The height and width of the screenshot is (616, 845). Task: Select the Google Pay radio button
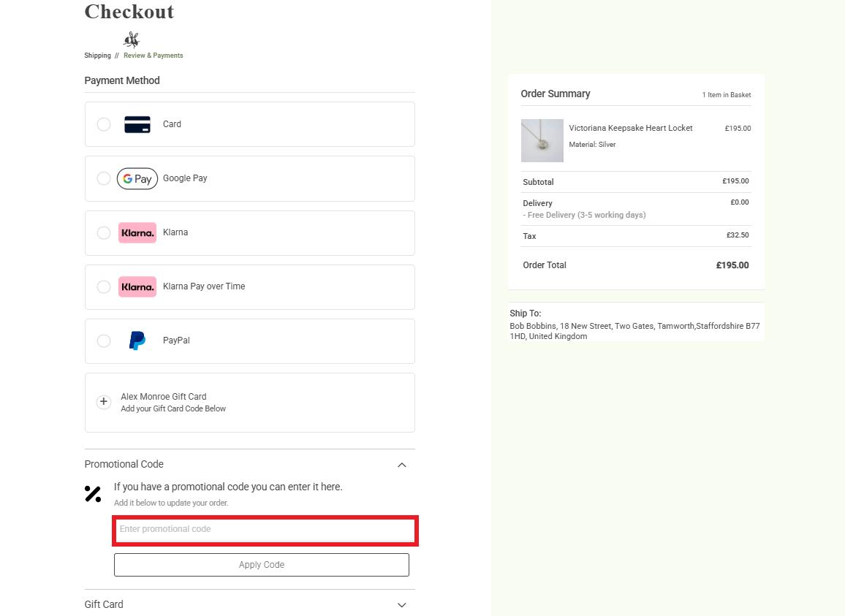[104, 178]
